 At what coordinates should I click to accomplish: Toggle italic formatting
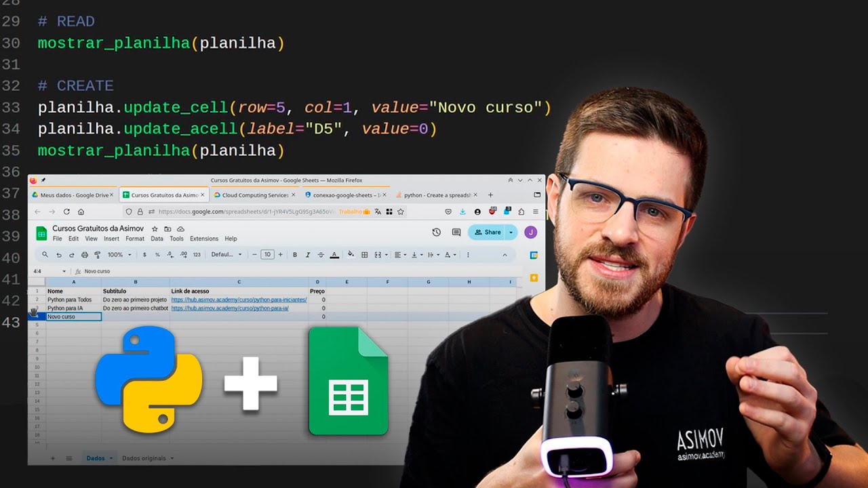(308, 255)
